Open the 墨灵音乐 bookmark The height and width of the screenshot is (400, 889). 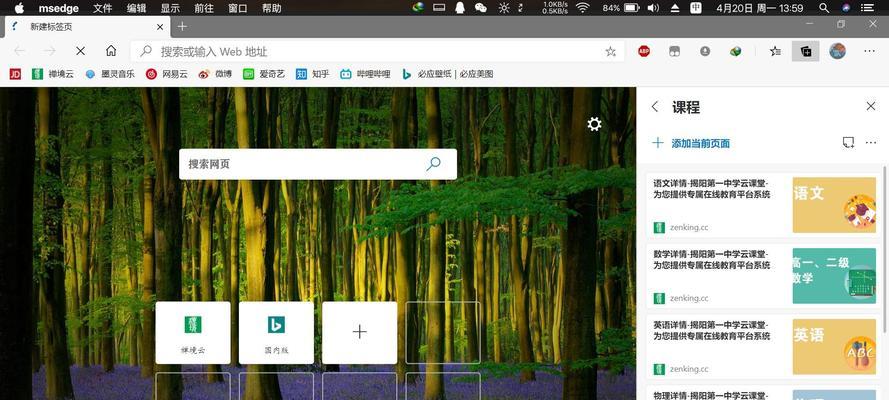(x=110, y=74)
